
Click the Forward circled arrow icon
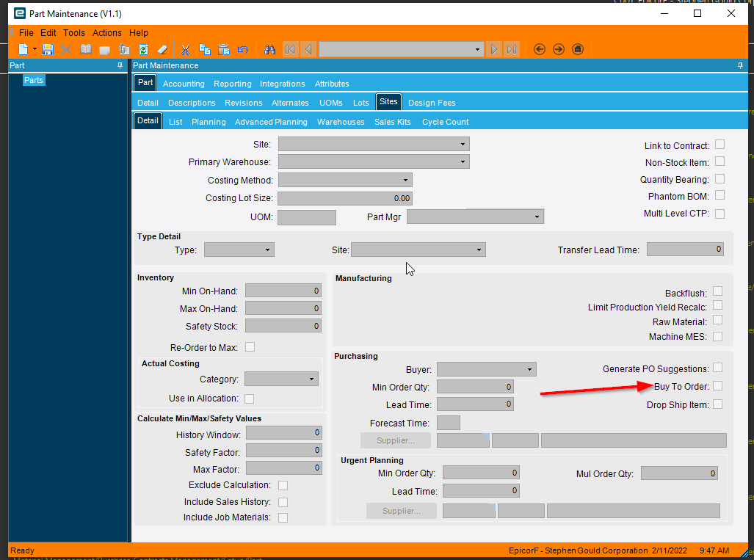tap(558, 49)
